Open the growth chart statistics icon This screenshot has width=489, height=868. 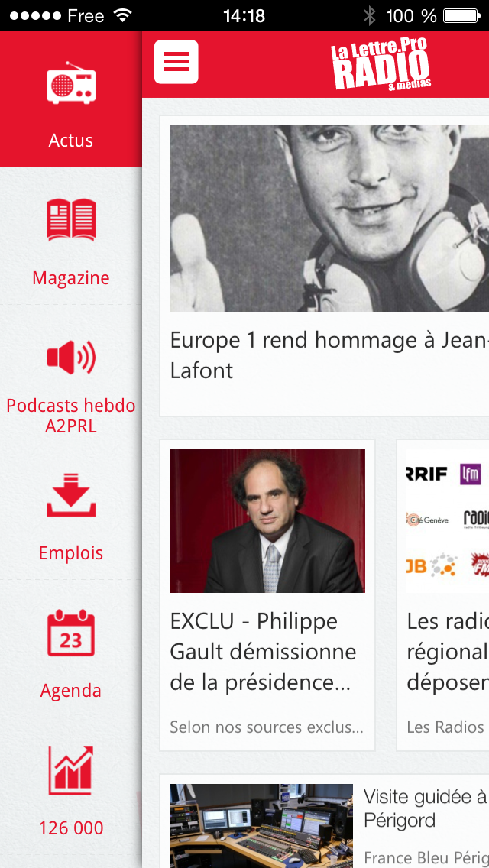pos(71,770)
